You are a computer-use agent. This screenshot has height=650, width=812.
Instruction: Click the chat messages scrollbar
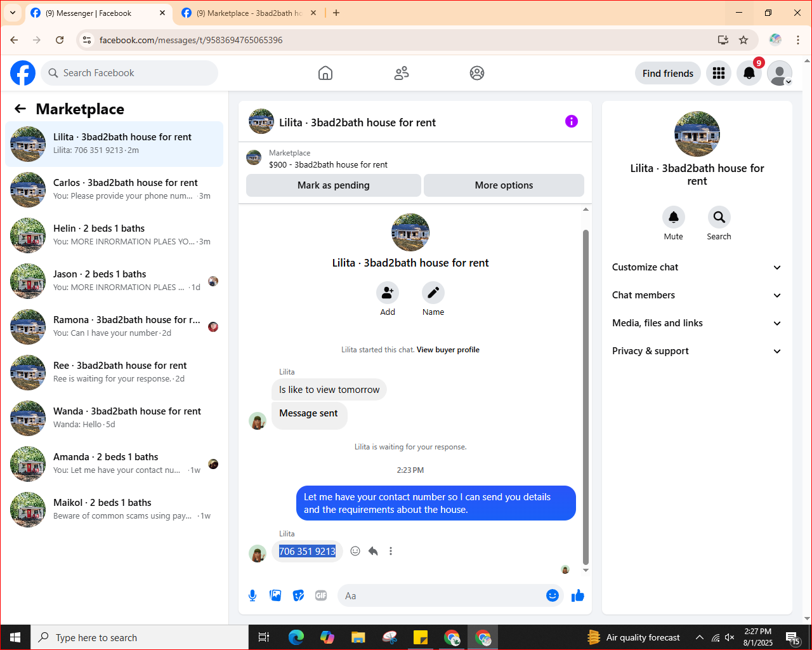pyautogui.click(x=586, y=397)
